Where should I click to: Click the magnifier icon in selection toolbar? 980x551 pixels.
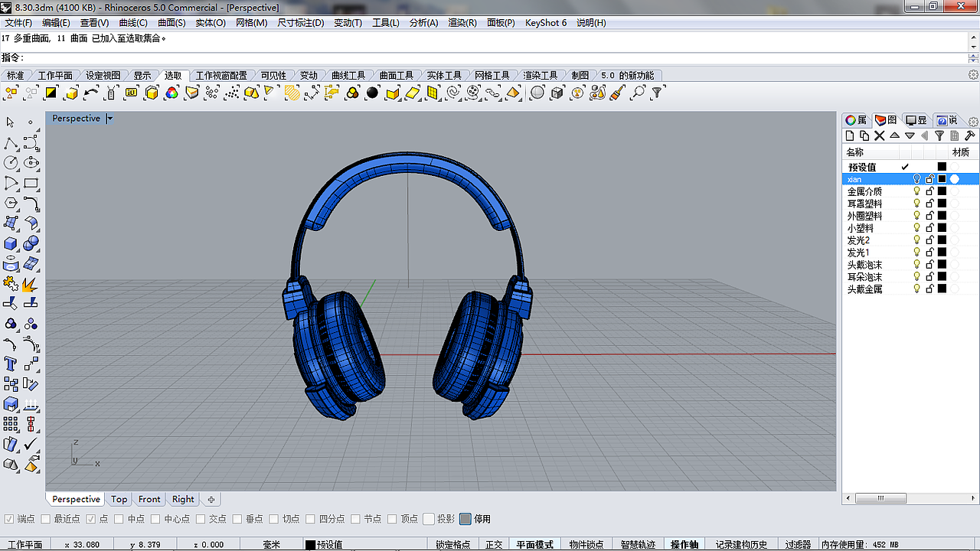coord(638,93)
